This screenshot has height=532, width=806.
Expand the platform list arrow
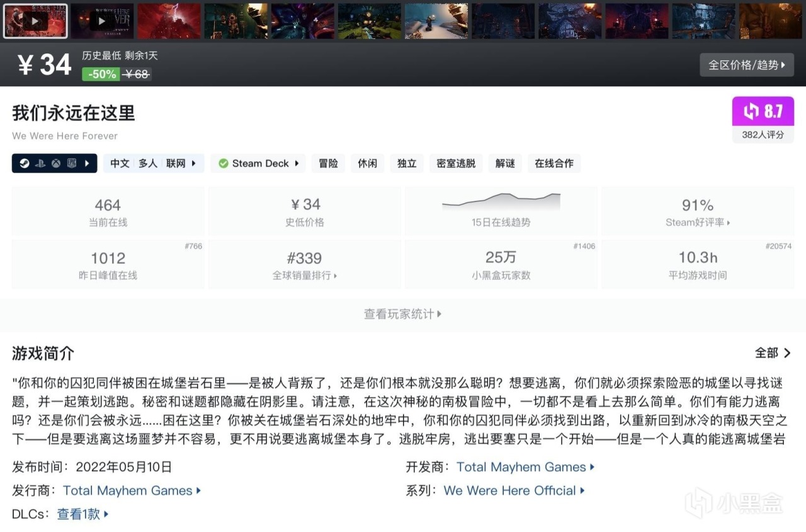pyautogui.click(x=87, y=163)
